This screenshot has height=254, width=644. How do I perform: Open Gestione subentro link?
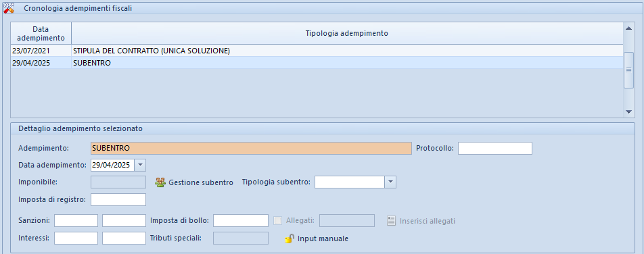(201, 182)
